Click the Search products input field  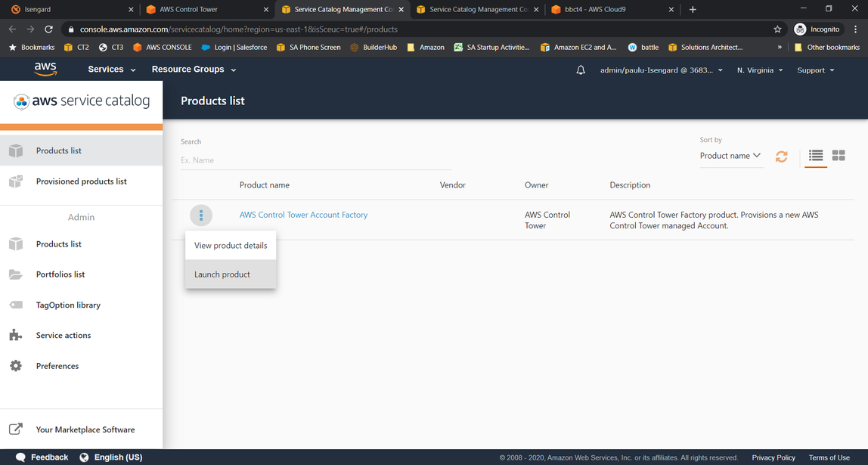pos(316,160)
